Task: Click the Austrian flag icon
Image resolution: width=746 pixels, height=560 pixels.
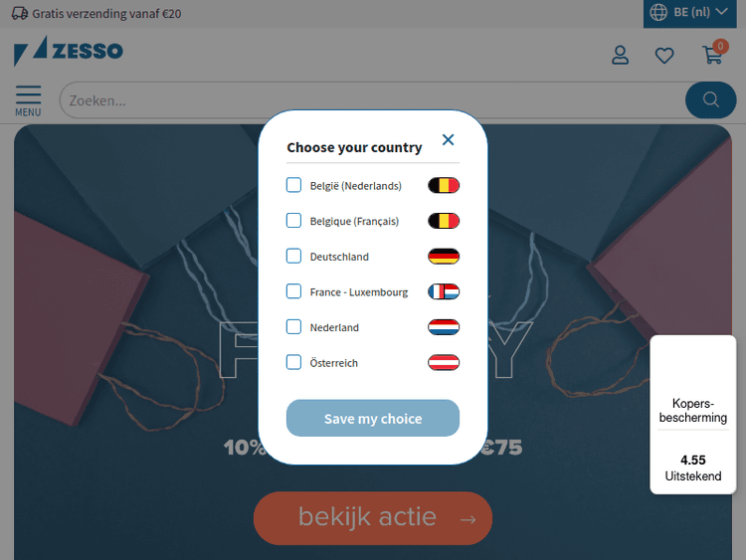Action: pos(444,362)
